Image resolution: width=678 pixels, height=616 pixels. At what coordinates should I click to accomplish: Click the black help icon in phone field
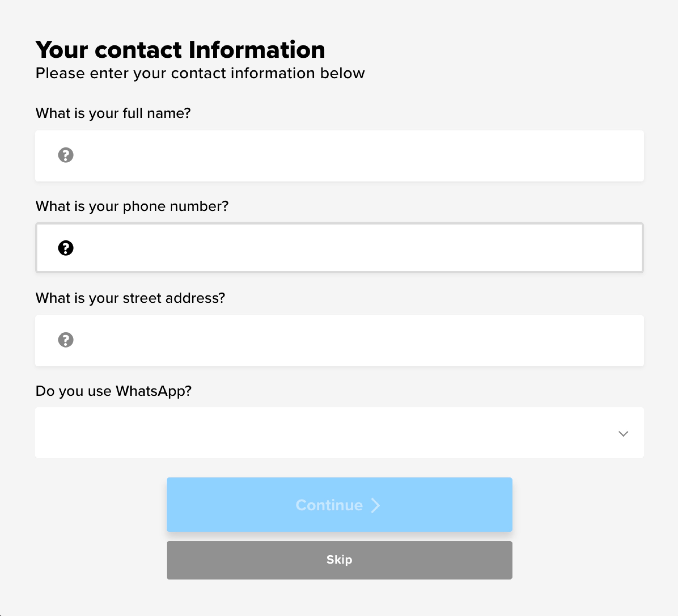coord(66,248)
